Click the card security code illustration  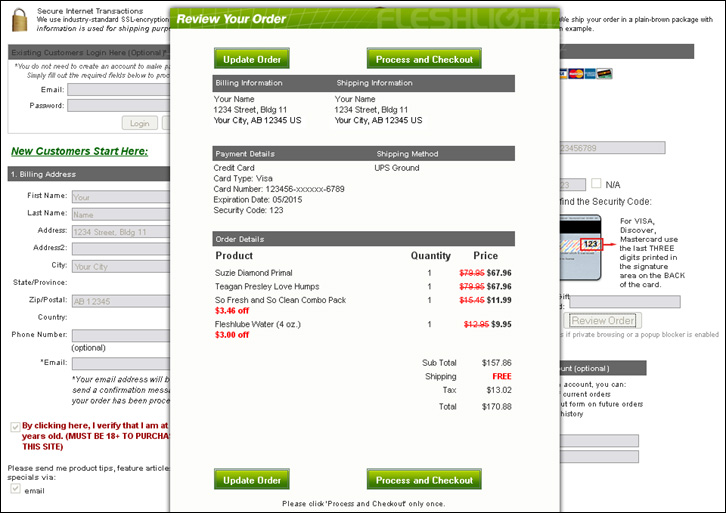pos(581,247)
